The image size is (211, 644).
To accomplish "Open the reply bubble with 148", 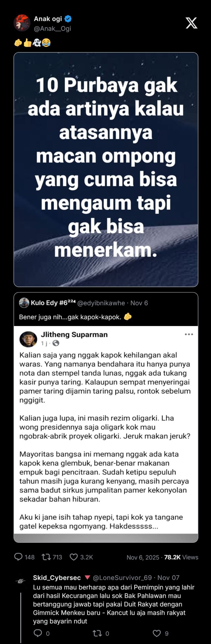I will pos(18,557).
